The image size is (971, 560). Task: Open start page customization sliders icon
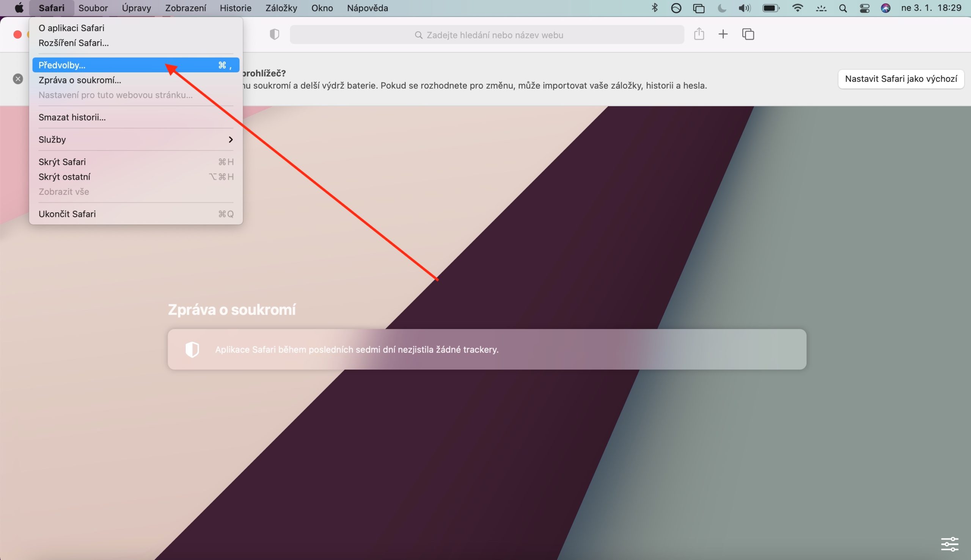click(949, 544)
